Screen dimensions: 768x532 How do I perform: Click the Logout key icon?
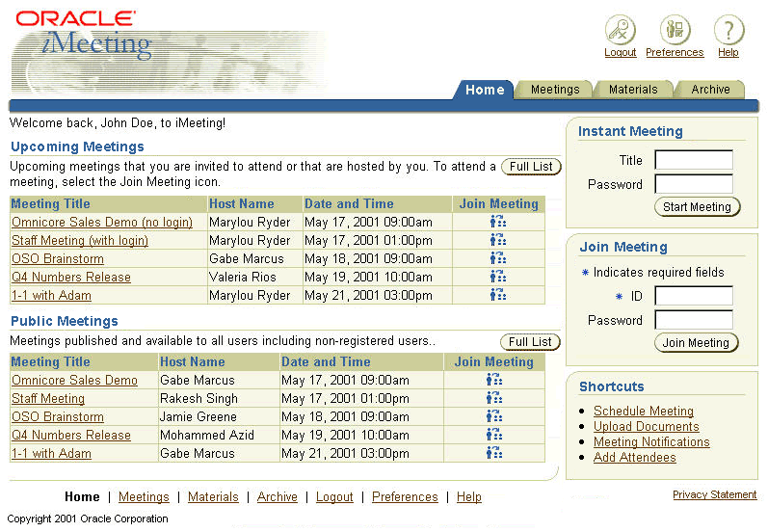620,30
